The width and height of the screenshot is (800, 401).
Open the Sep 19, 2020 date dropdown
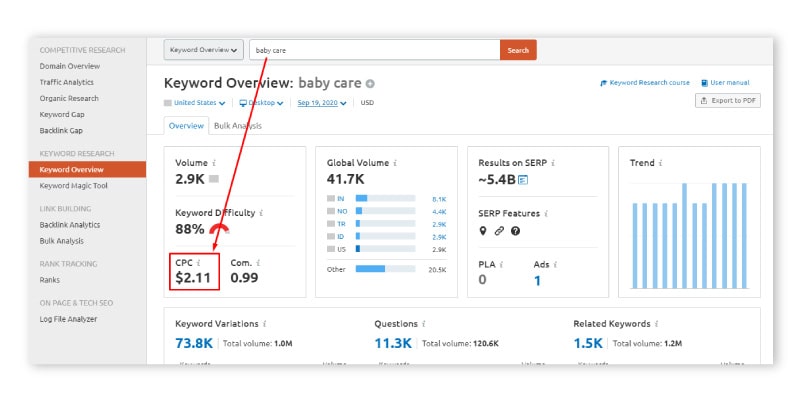(x=322, y=103)
